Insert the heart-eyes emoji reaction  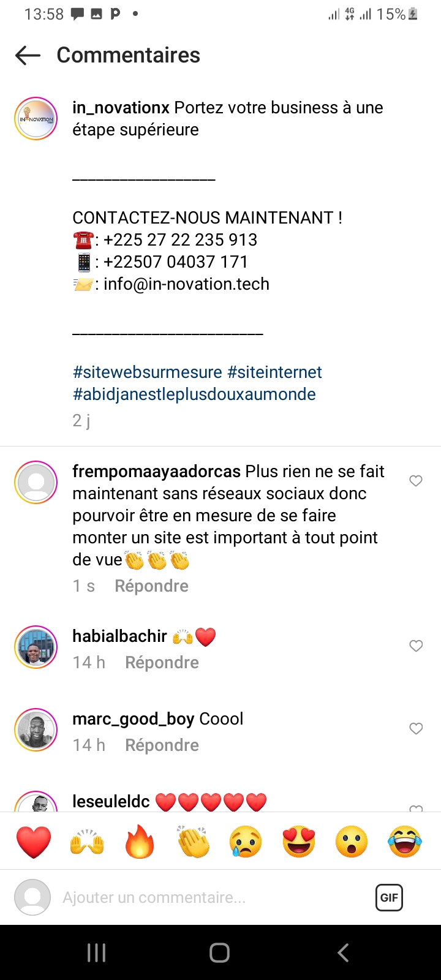tap(299, 842)
